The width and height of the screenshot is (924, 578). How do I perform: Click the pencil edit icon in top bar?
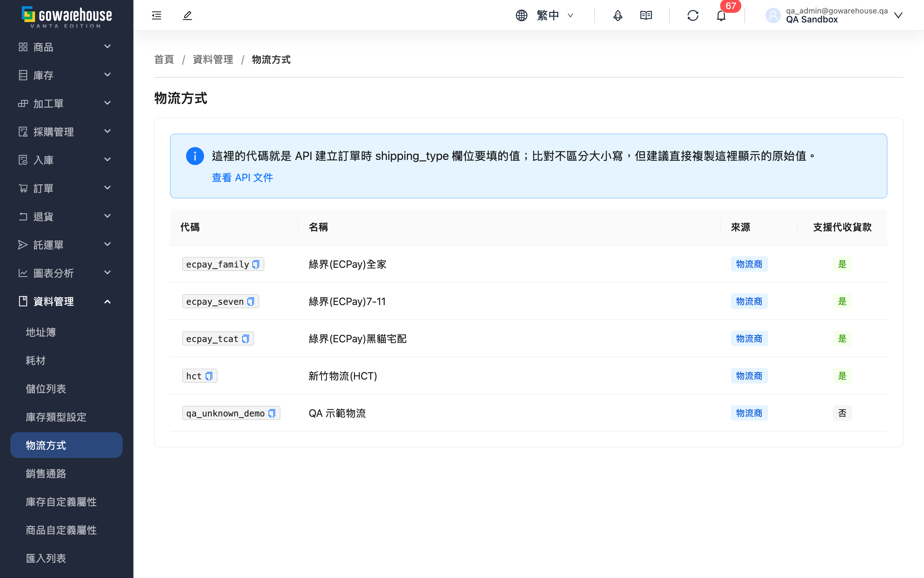187,15
